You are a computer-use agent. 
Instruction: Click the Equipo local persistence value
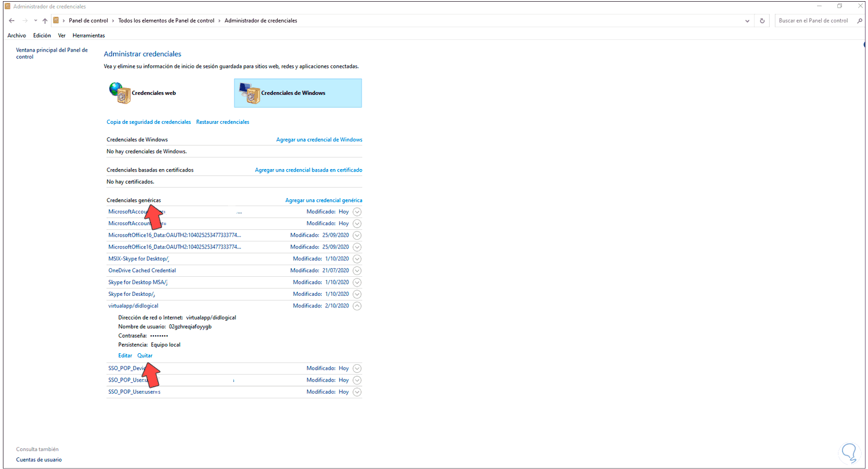click(165, 345)
